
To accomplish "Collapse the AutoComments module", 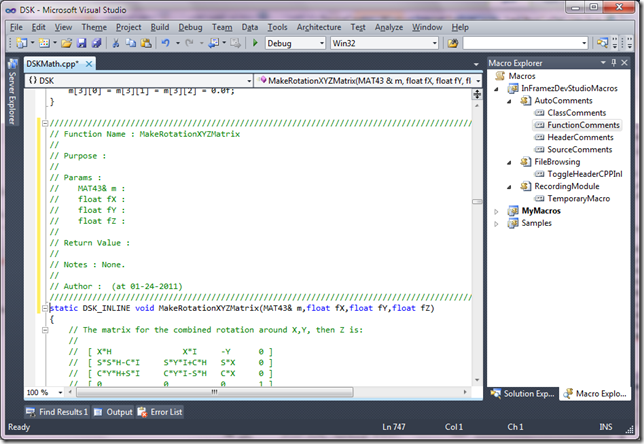I will (509, 101).
